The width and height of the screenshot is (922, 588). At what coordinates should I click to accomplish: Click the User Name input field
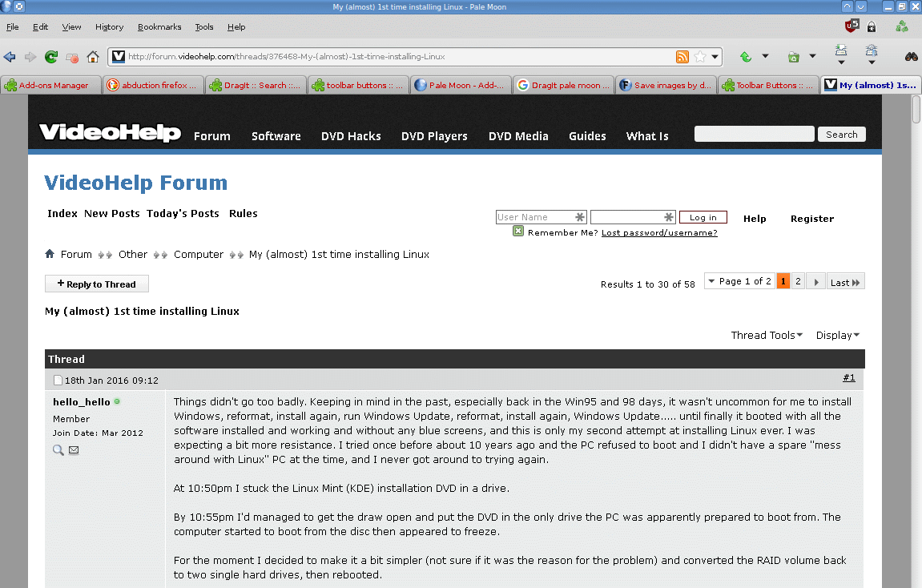coord(541,217)
